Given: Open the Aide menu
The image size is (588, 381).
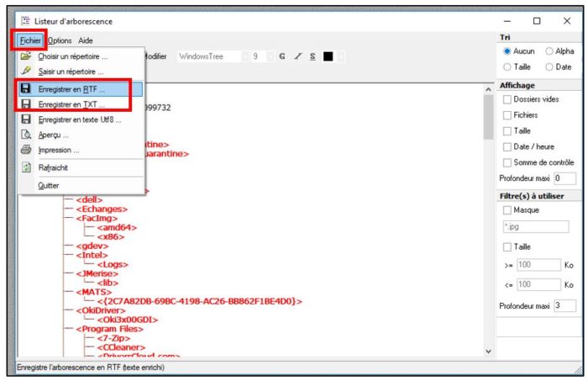Looking at the screenshot, I should 86,40.
